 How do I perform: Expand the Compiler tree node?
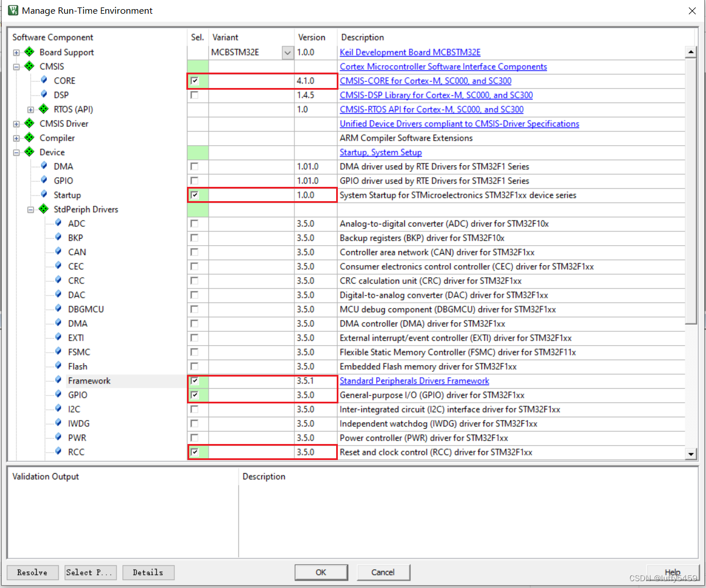click(17, 138)
